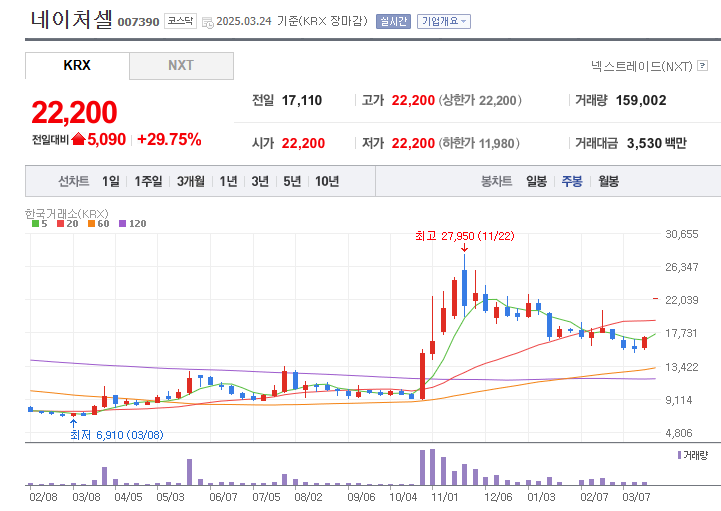Click the 최고 27,950 (11/22) chart marker
The height and width of the screenshot is (511, 721).
click(x=464, y=236)
